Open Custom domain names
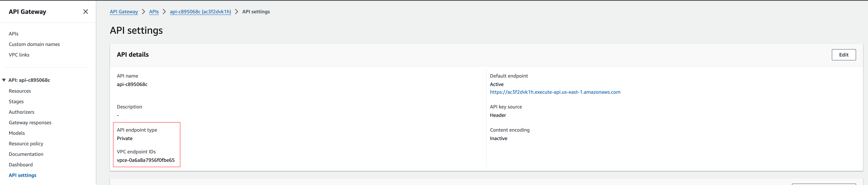 34,44
